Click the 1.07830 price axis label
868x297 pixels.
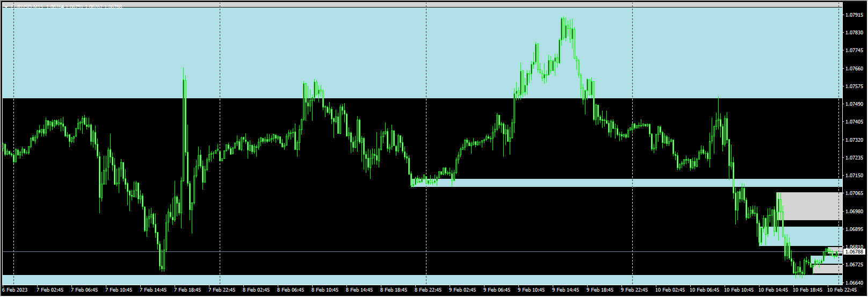tap(855, 33)
